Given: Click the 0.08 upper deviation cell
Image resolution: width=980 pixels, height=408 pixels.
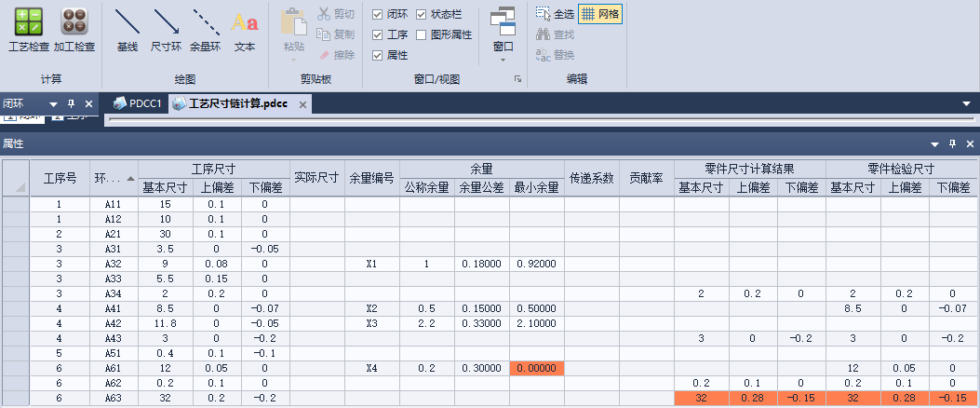Looking at the screenshot, I should (x=217, y=264).
